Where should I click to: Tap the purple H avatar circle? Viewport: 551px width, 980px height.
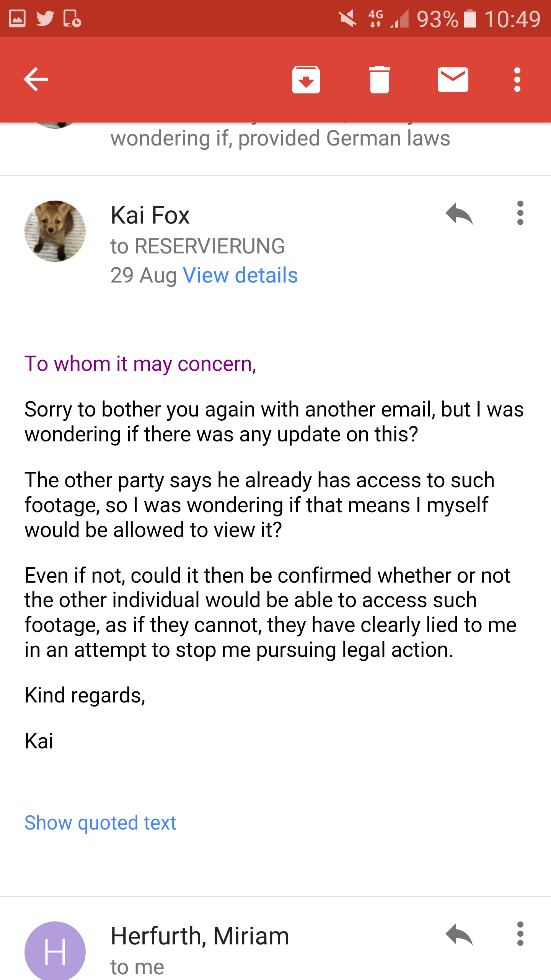pyautogui.click(x=55, y=951)
